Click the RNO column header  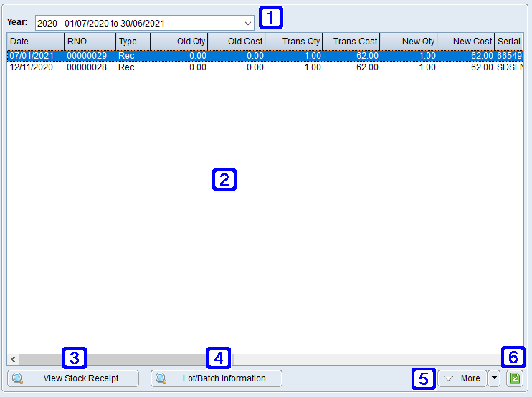(90, 42)
